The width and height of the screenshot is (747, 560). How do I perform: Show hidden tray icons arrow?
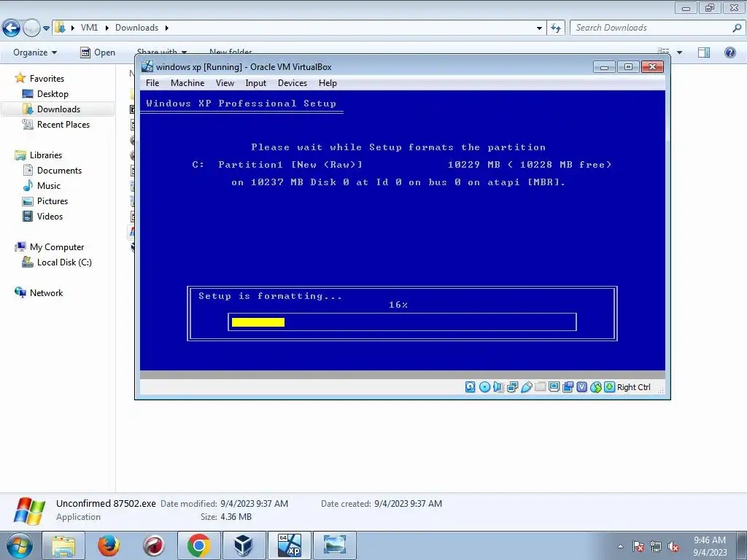coord(620,547)
